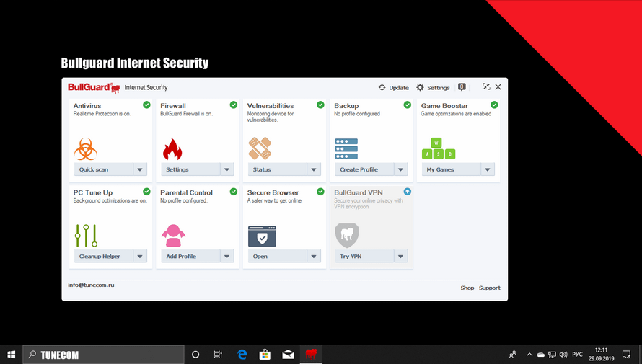The image size is (642, 364).
Task: Expand the Vulnerabilities Status dropdown arrow
Action: pyautogui.click(x=314, y=169)
